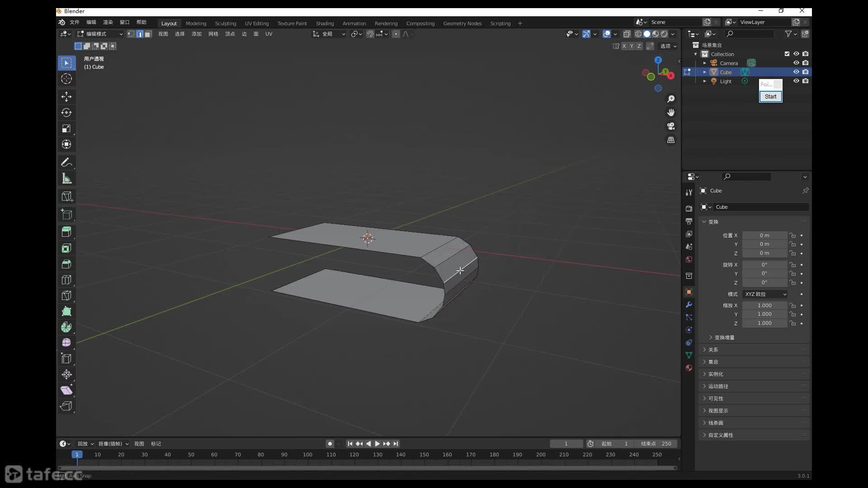Select the Rip Region tool
The image size is (868, 488).
(x=66, y=406)
